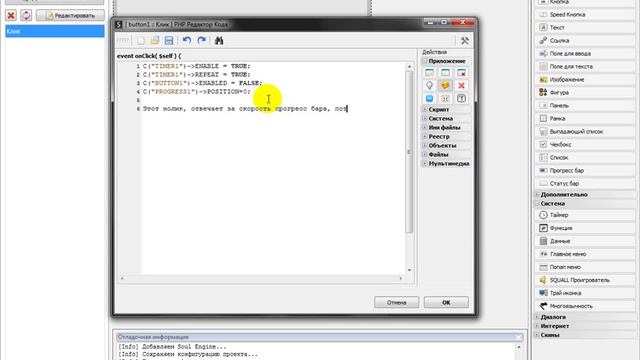Pick the Попап меню component
The height and width of the screenshot is (360, 640).
tap(585, 267)
